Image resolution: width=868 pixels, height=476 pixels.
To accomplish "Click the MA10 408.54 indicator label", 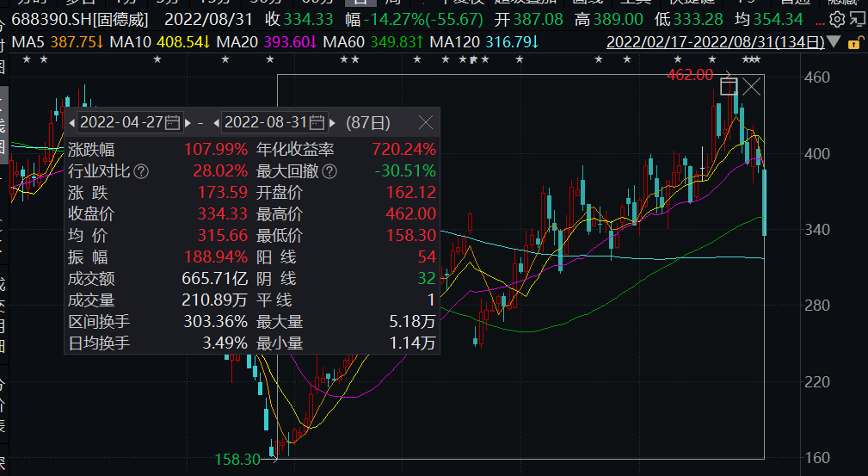I will click(x=159, y=42).
